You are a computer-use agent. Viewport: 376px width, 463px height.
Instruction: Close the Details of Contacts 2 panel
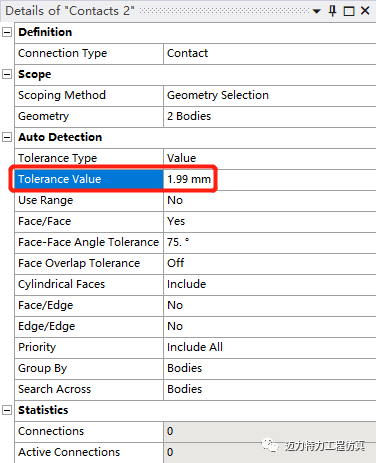[365, 11]
